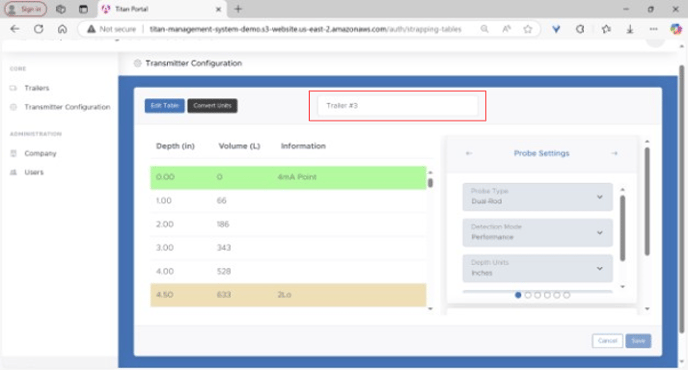Open the Users admin page

point(34,172)
